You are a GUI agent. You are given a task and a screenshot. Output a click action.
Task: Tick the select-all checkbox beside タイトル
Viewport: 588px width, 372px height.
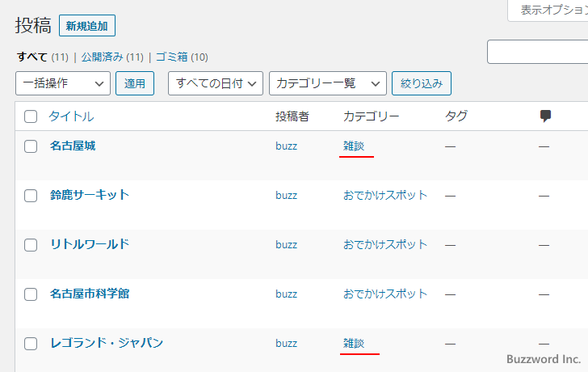[x=31, y=116]
